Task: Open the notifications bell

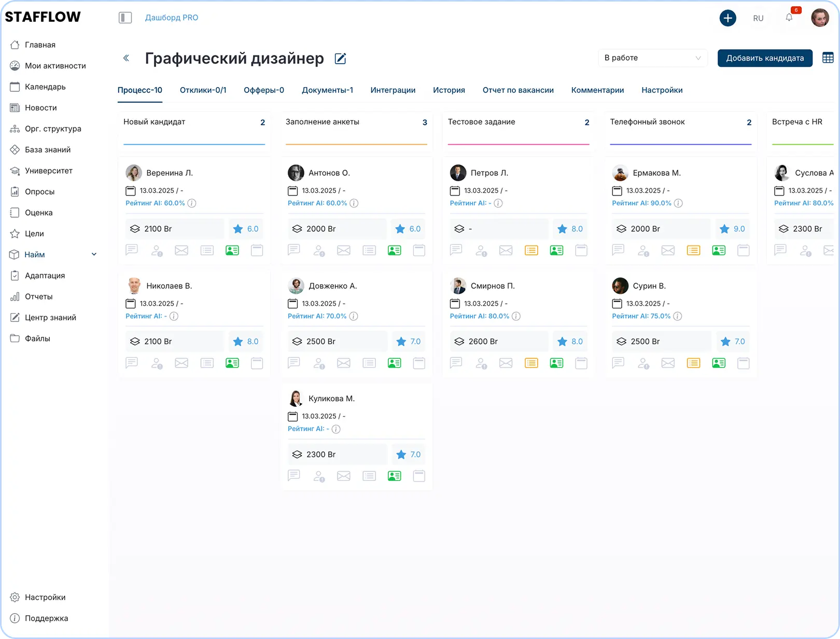Action: 789,18
